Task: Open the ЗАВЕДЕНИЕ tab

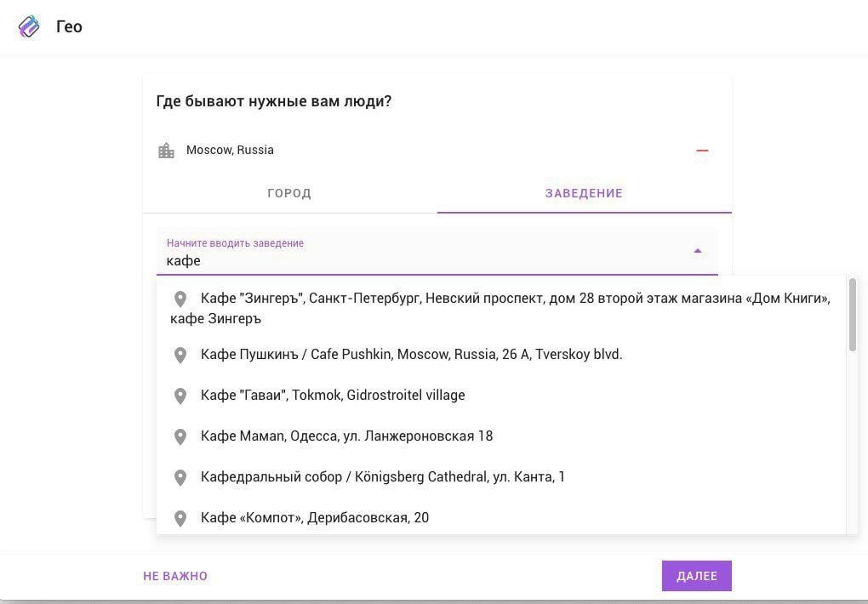Action: pos(584,193)
